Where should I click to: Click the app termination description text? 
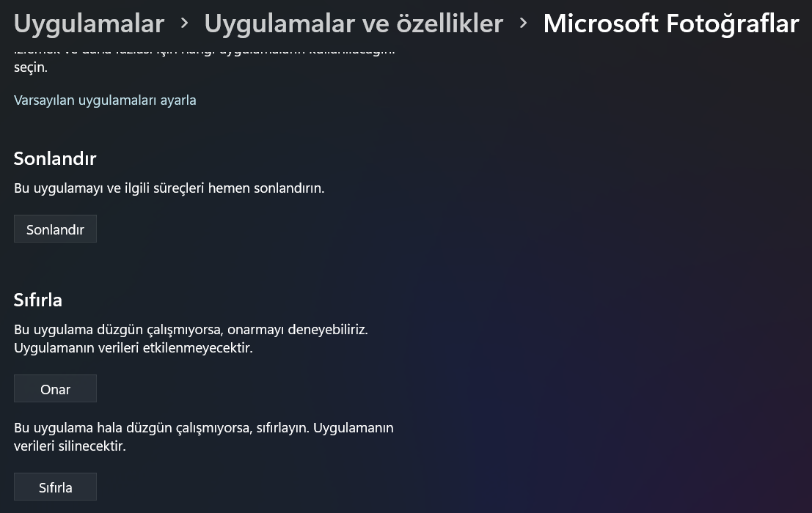click(x=169, y=188)
